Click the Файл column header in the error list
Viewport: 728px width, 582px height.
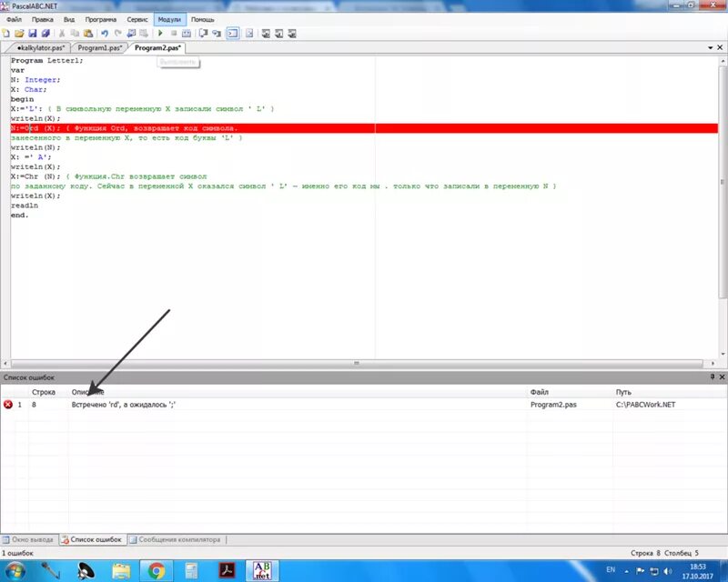[x=539, y=392]
